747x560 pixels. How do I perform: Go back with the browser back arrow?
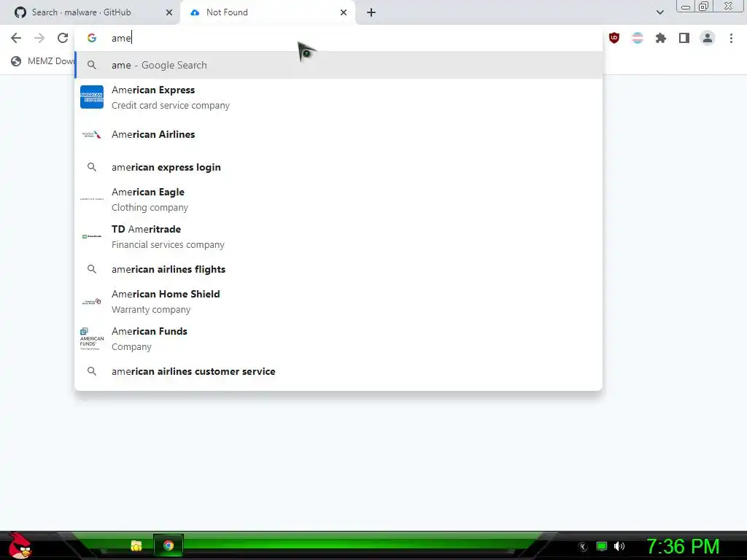pos(16,38)
